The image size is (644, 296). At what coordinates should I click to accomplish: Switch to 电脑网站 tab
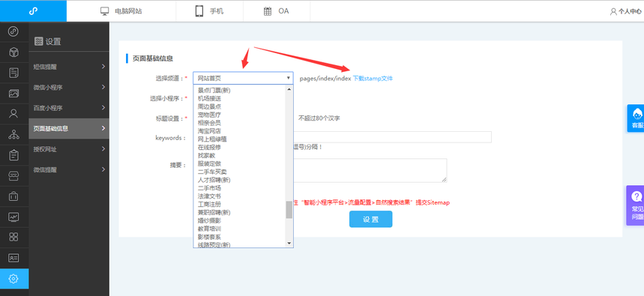pos(121,11)
